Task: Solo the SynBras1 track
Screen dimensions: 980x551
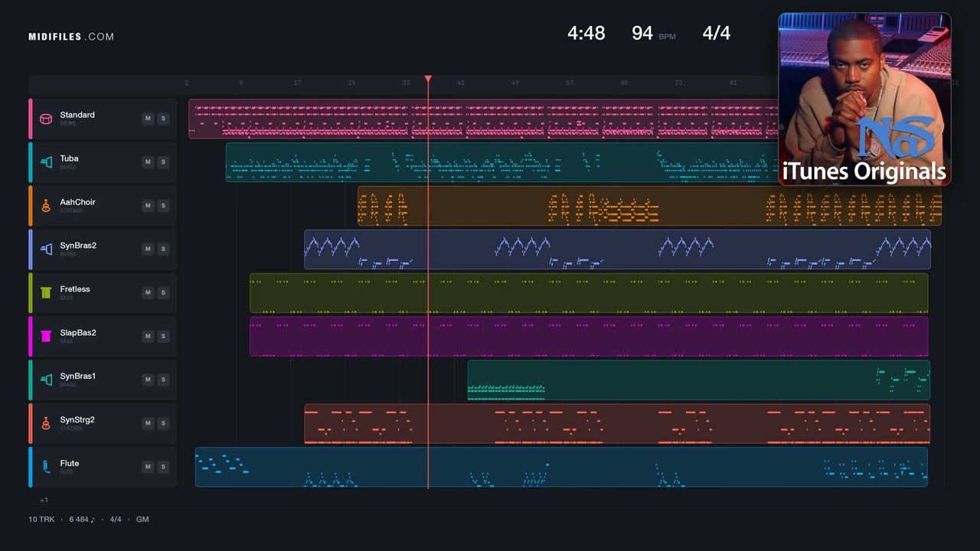Action: (x=163, y=380)
